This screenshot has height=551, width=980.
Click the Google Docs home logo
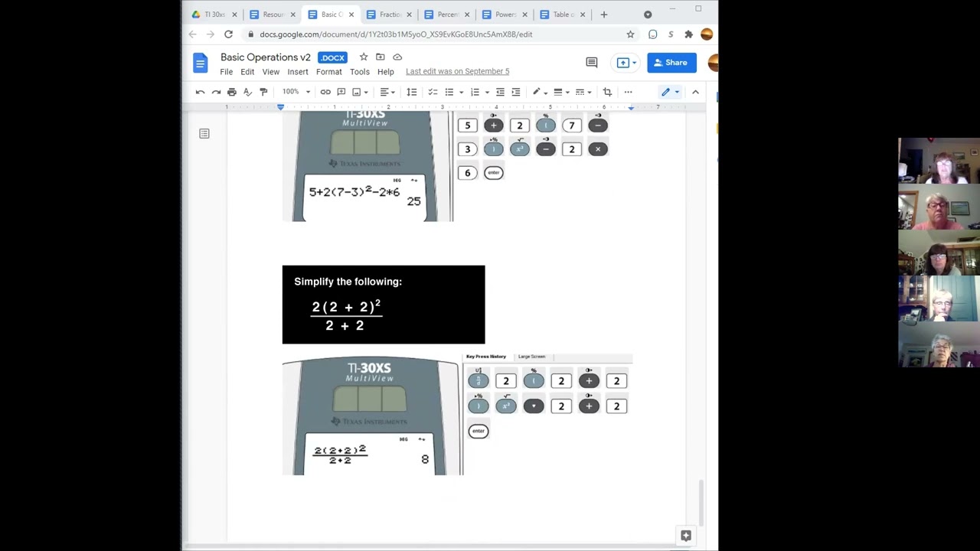[x=200, y=63]
